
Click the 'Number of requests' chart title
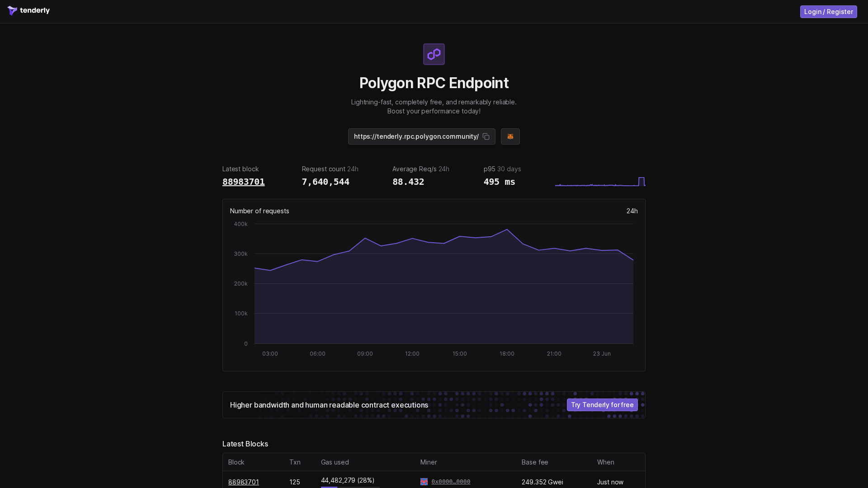point(259,211)
